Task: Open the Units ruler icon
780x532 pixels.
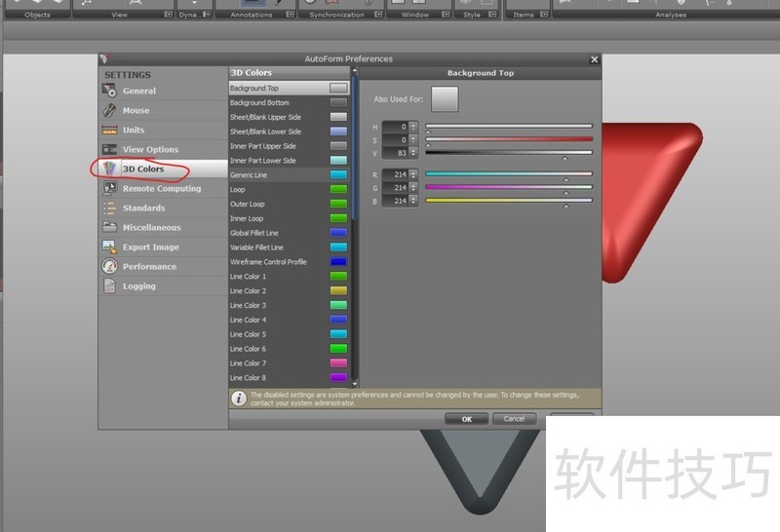Action: [109, 130]
